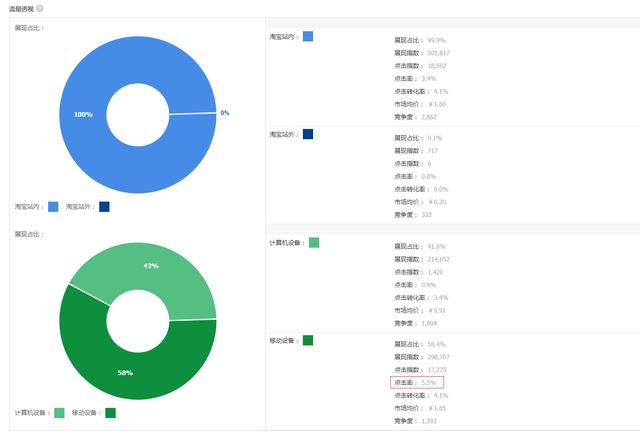Viewport: 640px width, 435px height.
Task: Click 点击转化率 row in 淘宝站外 section
Action: [421, 189]
